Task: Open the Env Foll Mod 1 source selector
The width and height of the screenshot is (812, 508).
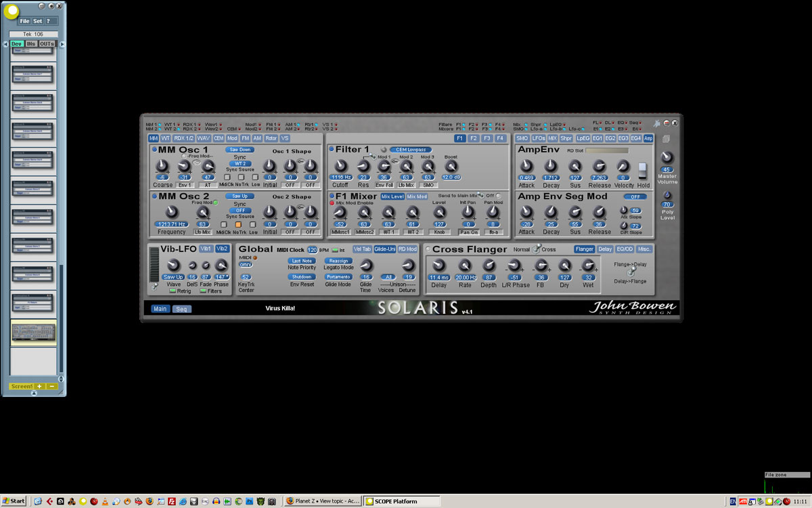Action: coord(384,185)
